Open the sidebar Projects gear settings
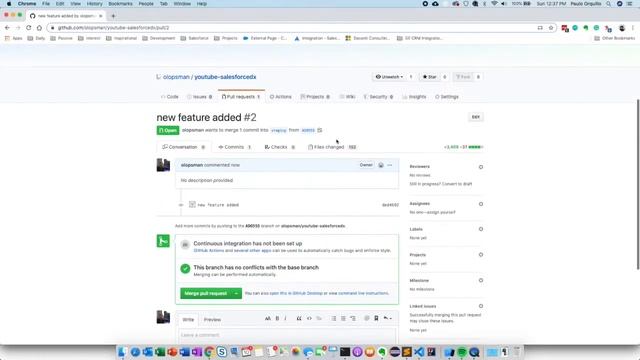This screenshot has width=640, height=360. pyautogui.click(x=481, y=255)
